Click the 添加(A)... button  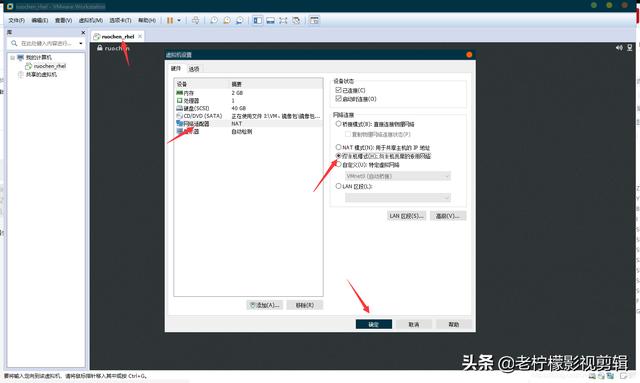[x=264, y=305]
